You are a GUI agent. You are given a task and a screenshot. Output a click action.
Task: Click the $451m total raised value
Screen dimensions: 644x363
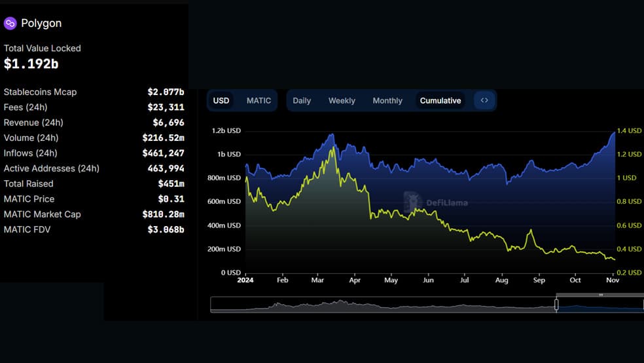click(171, 183)
